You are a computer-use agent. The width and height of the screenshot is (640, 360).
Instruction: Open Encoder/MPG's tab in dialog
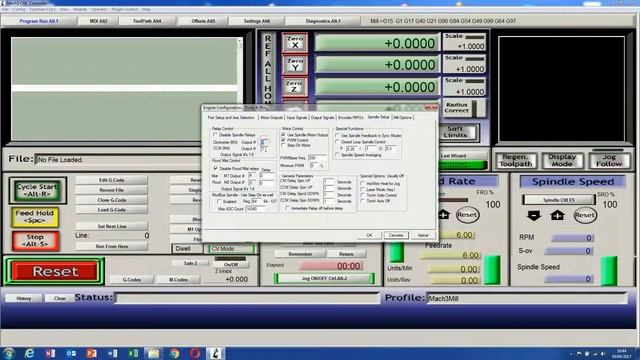click(351, 118)
